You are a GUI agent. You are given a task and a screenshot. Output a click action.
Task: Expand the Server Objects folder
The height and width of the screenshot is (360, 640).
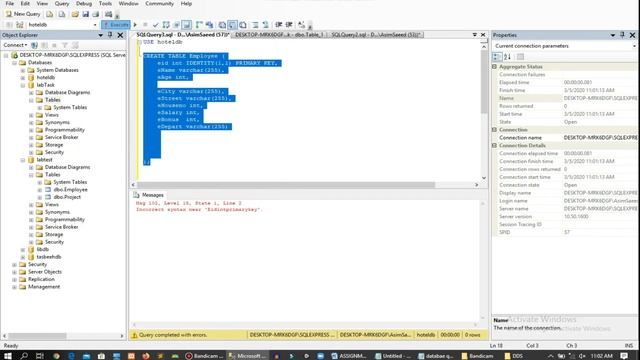14,272
